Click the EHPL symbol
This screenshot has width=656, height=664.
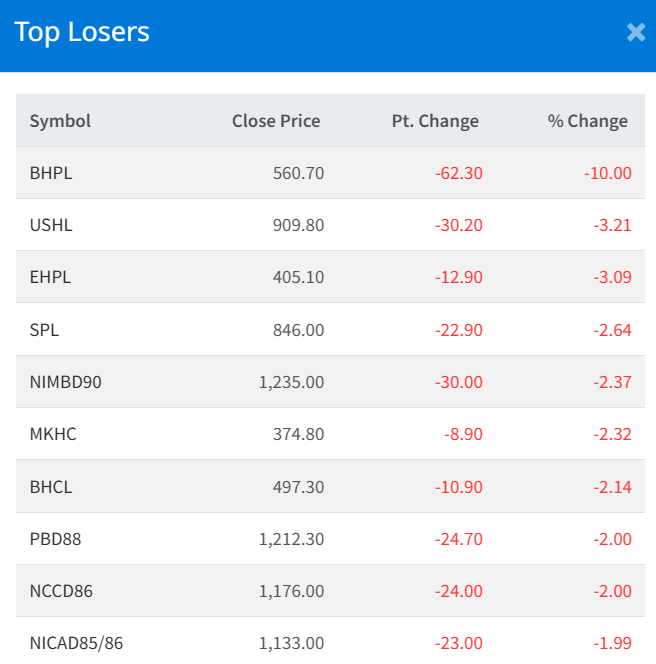[51, 277]
